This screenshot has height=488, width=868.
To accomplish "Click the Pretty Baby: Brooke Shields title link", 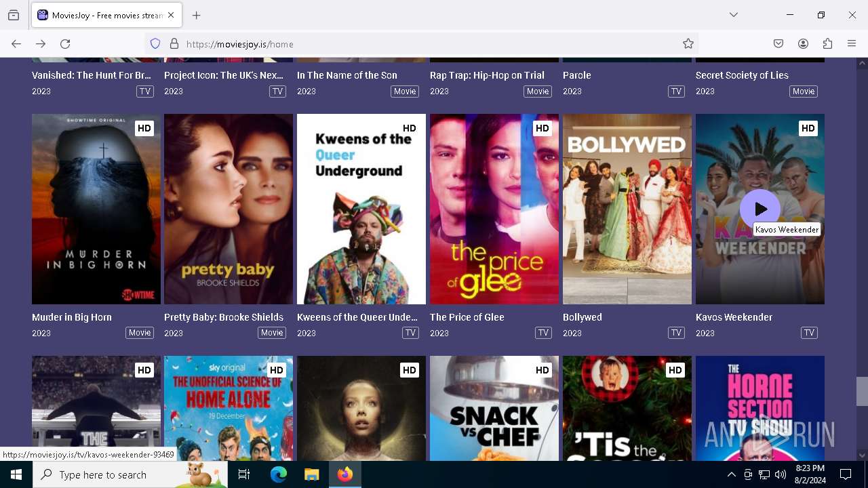I will tap(224, 317).
